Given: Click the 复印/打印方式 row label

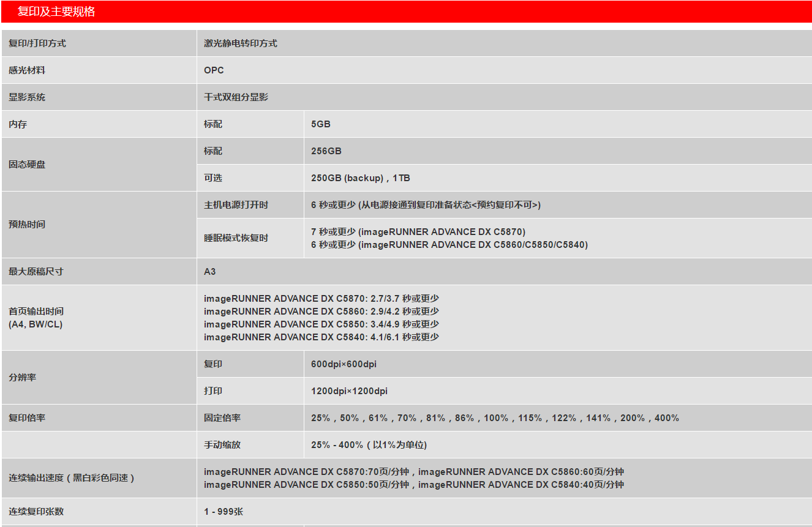Looking at the screenshot, I should tap(37, 43).
